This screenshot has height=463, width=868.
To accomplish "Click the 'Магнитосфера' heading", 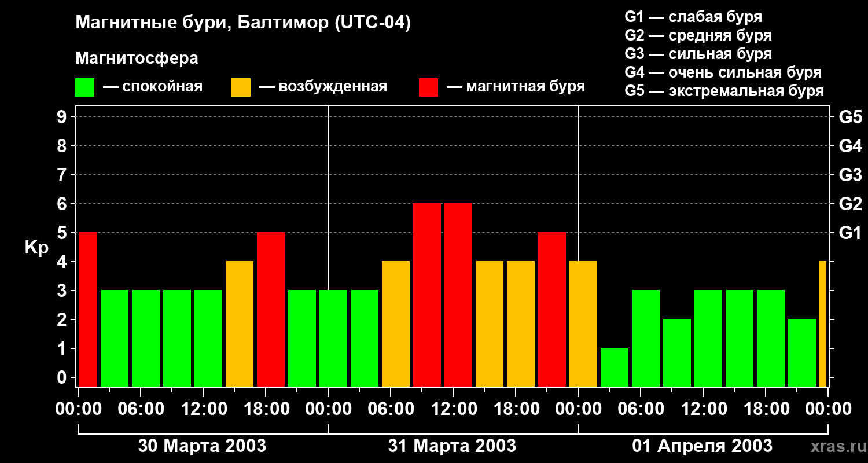I will click(137, 58).
